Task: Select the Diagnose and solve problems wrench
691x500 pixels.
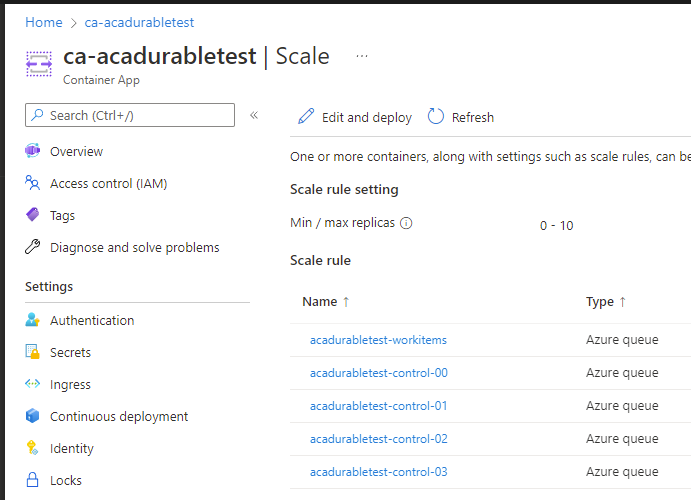Action: (x=33, y=247)
